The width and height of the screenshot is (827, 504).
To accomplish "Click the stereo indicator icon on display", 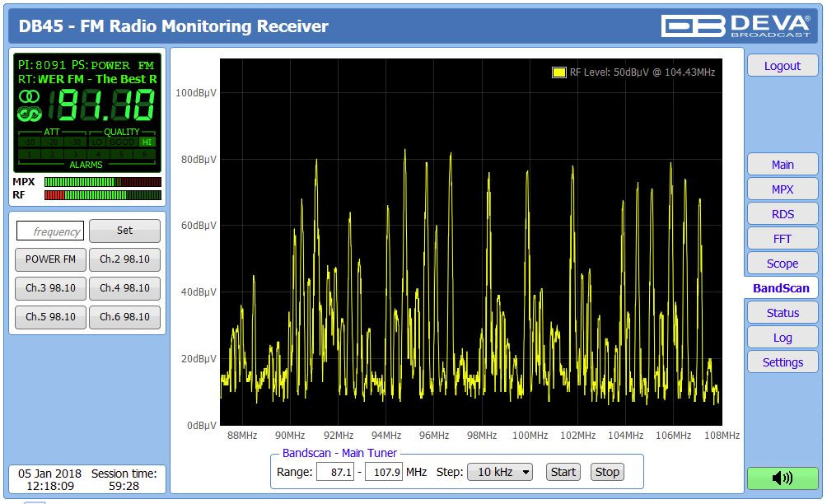I will tap(29, 96).
